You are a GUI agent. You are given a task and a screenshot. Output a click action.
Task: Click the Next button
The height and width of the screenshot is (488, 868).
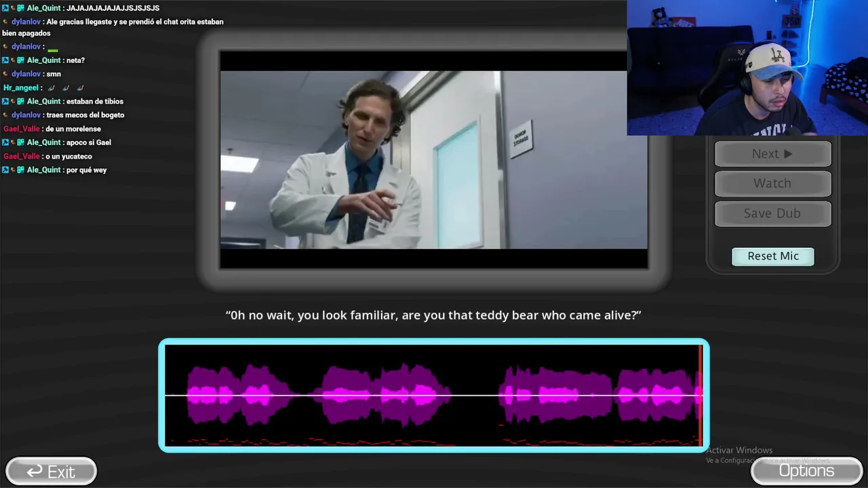tap(772, 154)
